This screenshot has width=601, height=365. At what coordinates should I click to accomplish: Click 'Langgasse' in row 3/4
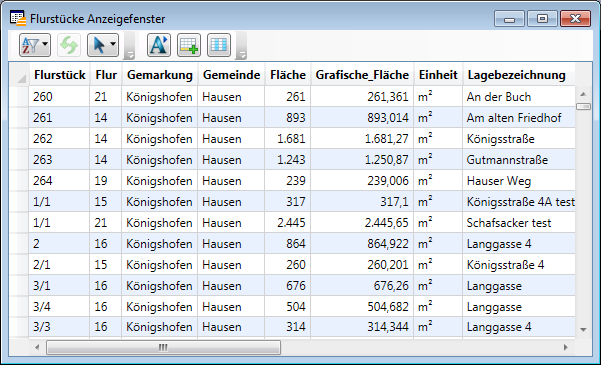[x=519, y=307]
